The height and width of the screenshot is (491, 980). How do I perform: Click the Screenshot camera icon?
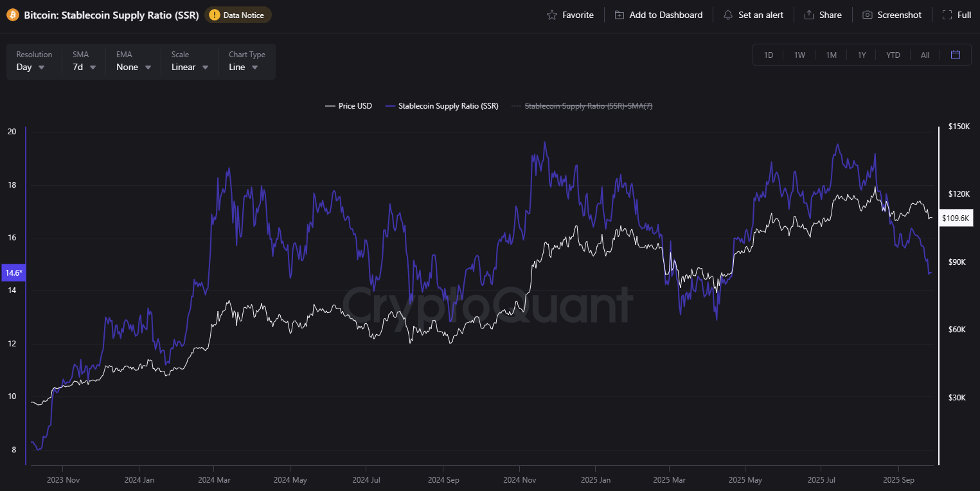coord(868,15)
